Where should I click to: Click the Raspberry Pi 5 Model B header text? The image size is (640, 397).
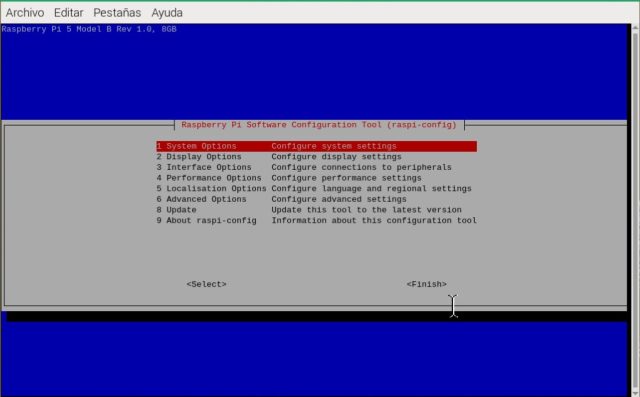pyautogui.click(x=89, y=29)
